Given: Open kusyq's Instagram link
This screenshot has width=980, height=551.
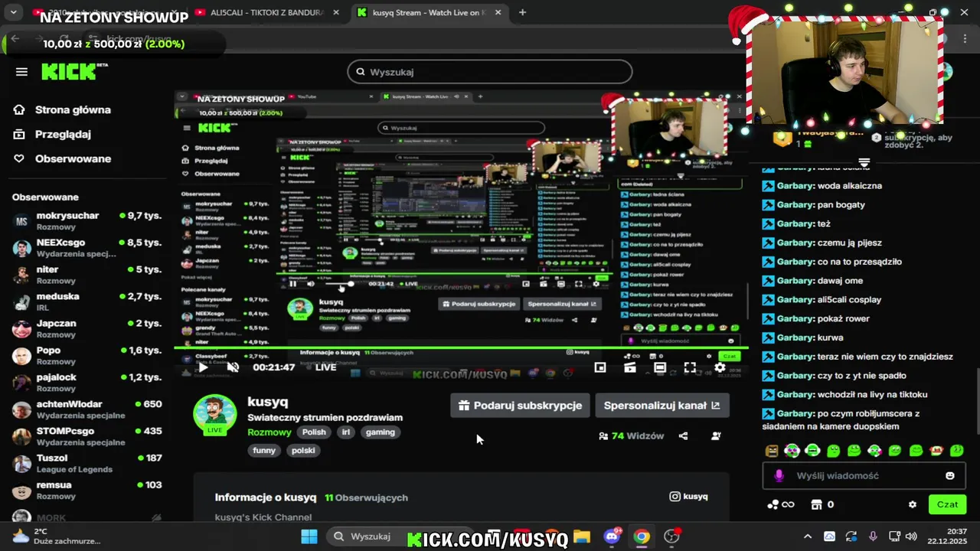Looking at the screenshot, I should [x=688, y=497].
